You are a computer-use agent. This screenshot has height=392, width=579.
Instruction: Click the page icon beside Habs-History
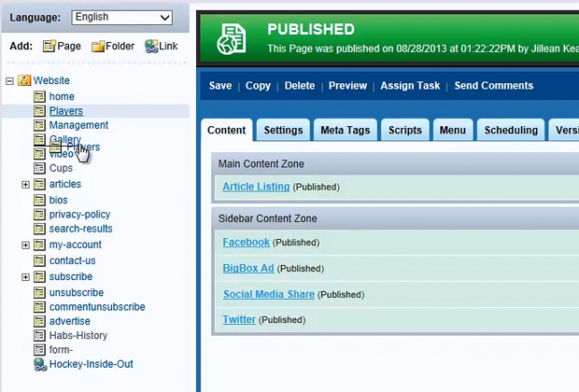coord(39,335)
